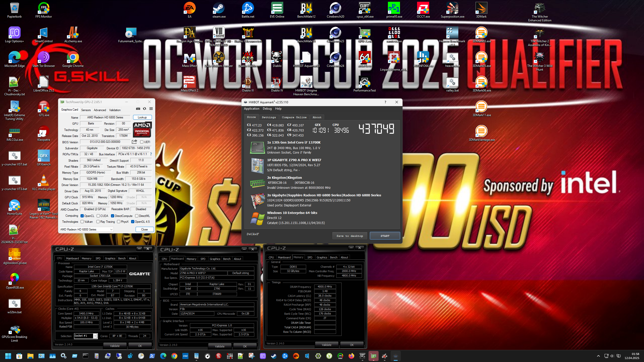Click the 437049 total score display
The width and height of the screenshot is (644, 362).
(x=376, y=129)
